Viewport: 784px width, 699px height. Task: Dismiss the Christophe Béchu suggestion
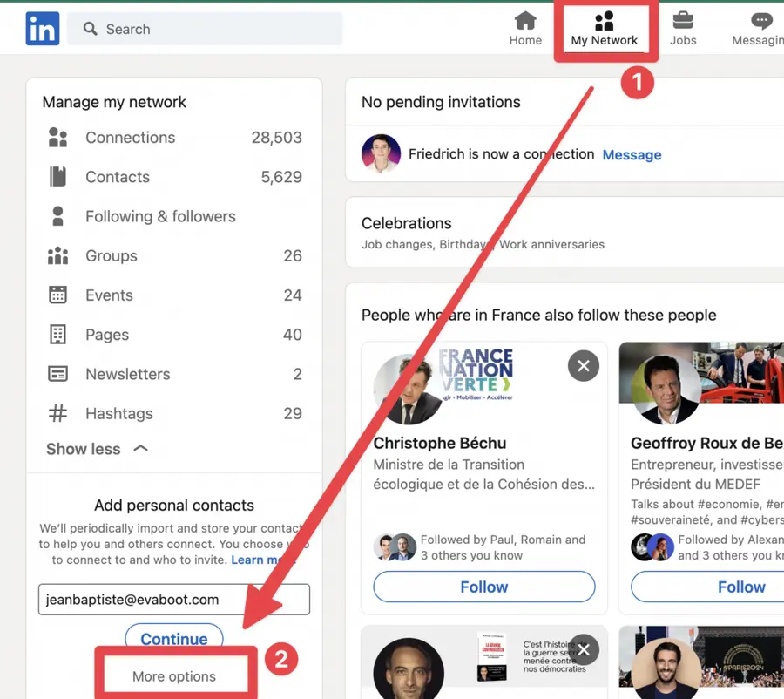[x=584, y=366]
